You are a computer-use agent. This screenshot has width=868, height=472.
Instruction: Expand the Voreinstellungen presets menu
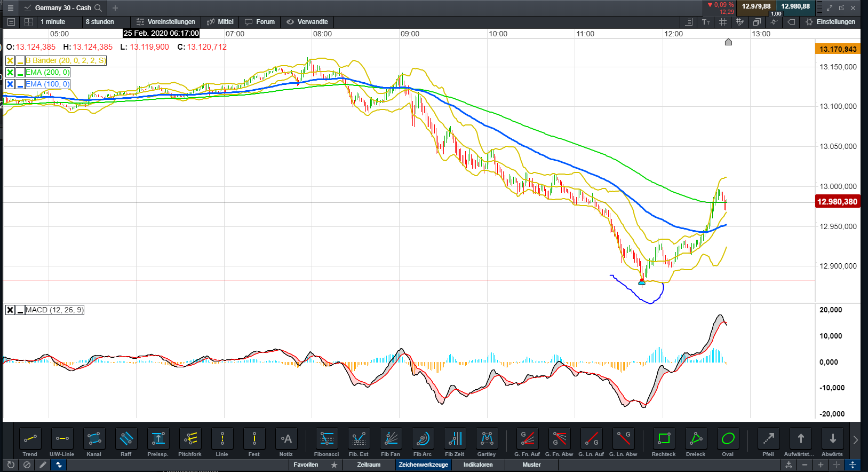pyautogui.click(x=166, y=22)
